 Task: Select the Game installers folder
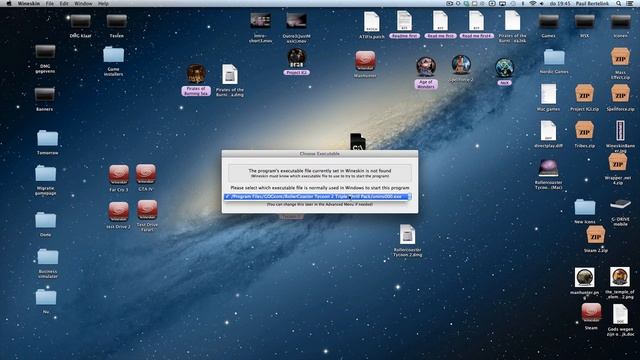point(113,55)
